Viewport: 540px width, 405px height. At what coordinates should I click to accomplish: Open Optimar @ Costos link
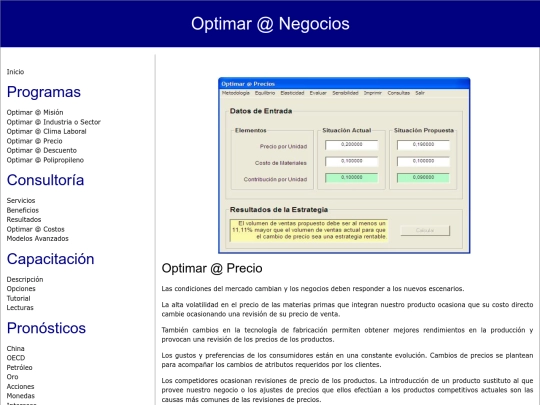[35, 229]
